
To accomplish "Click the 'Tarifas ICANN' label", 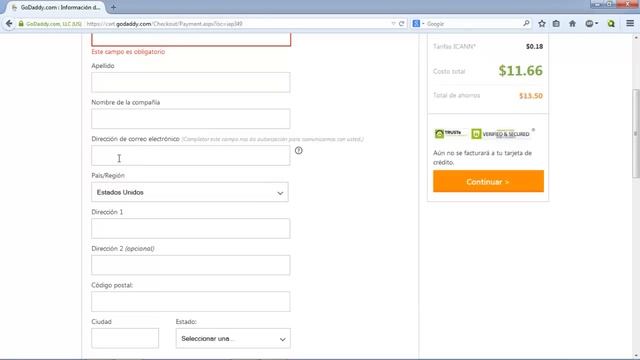I will [454, 47].
